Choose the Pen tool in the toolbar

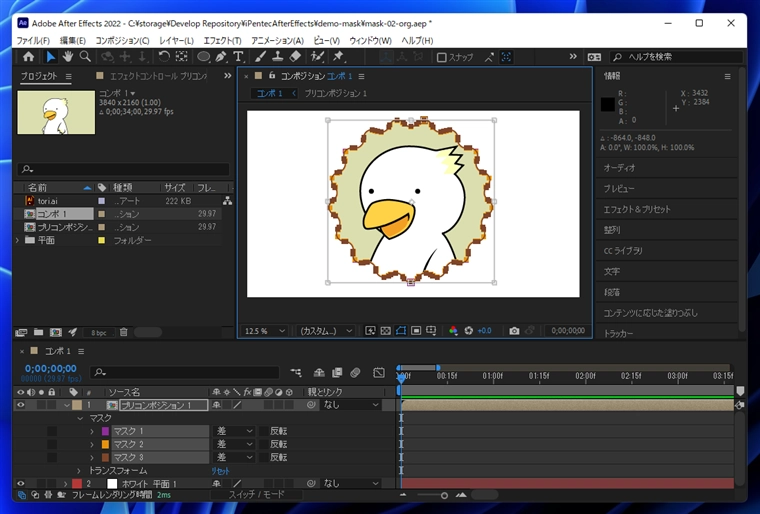point(220,57)
